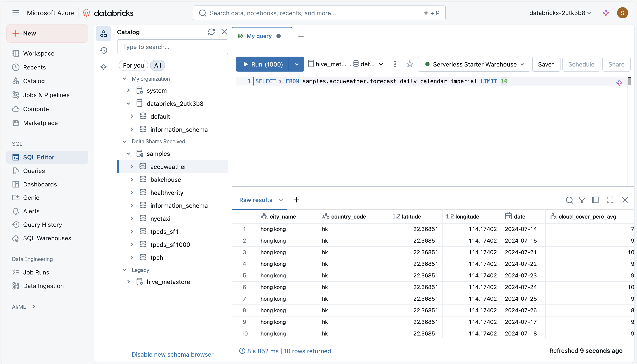Image resolution: width=637 pixels, height=364 pixels.
Task: Click Disable new schema browser link
Action: 172,354
